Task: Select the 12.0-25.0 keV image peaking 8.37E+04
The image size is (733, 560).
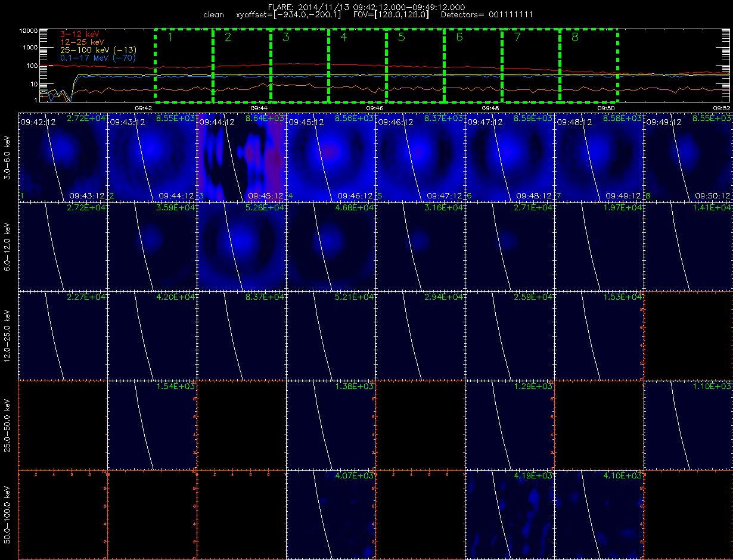Action: click(x=241, y=335)
